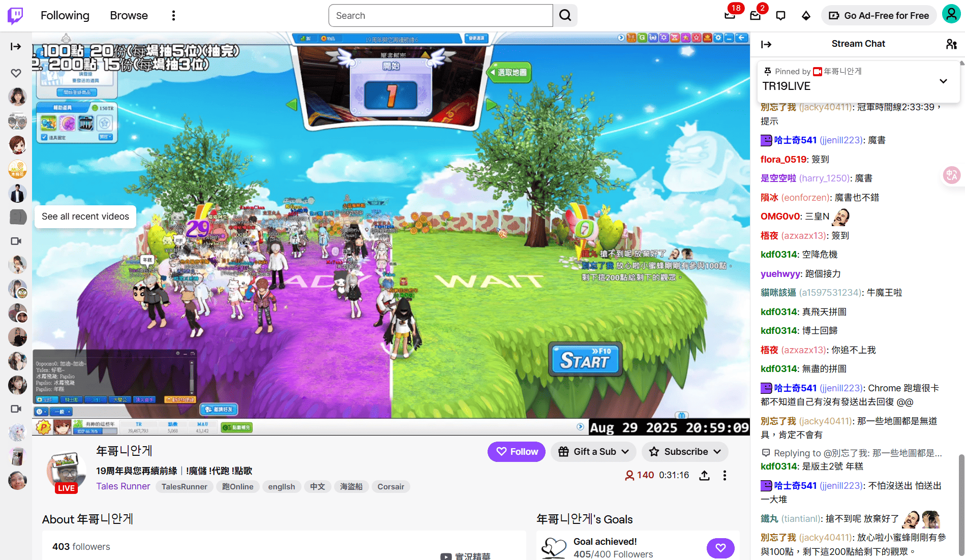Click the Twitch home logo
This screenshot has width=965, height=560.
(x=15, y=15)
